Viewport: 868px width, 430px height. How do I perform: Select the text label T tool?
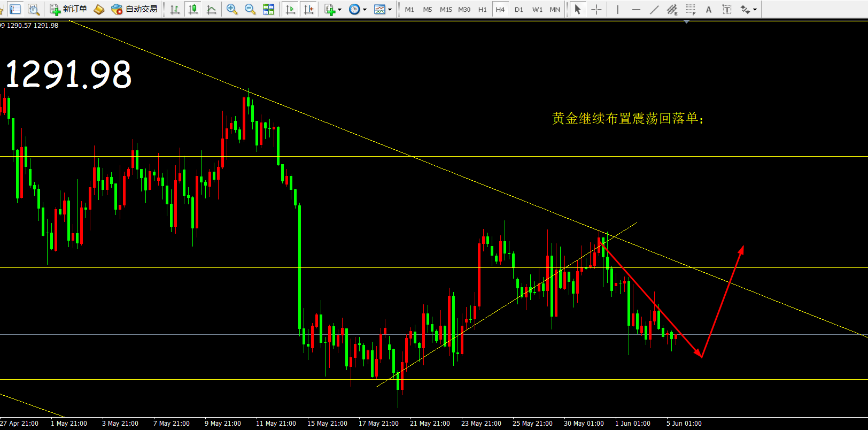[x=727, y=9]
